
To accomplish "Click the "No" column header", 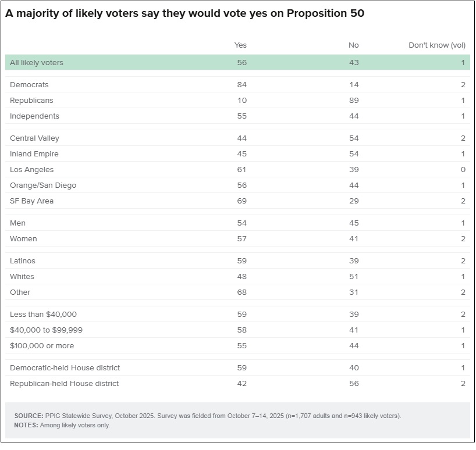I will click(354, 45).
